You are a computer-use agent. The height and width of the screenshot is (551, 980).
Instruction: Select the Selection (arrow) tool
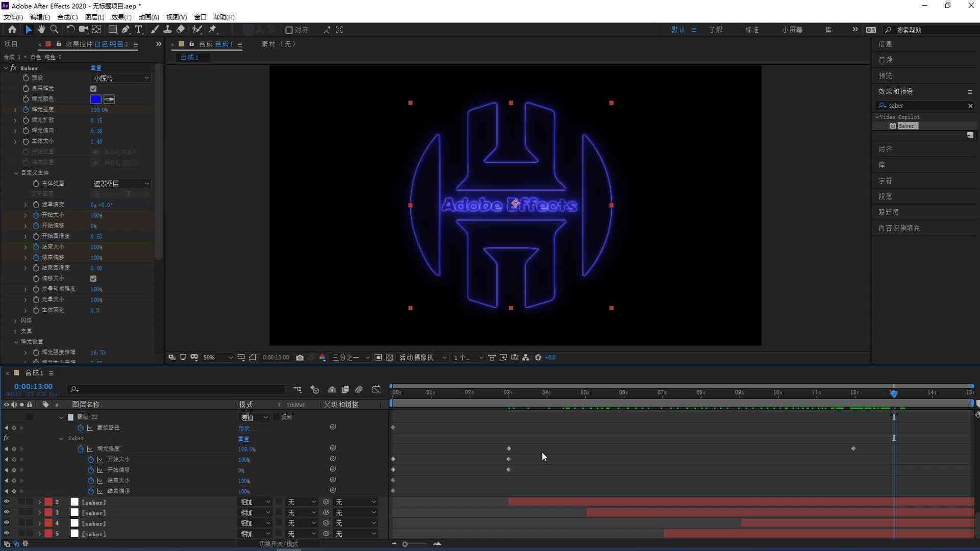[x=28, y=30]
